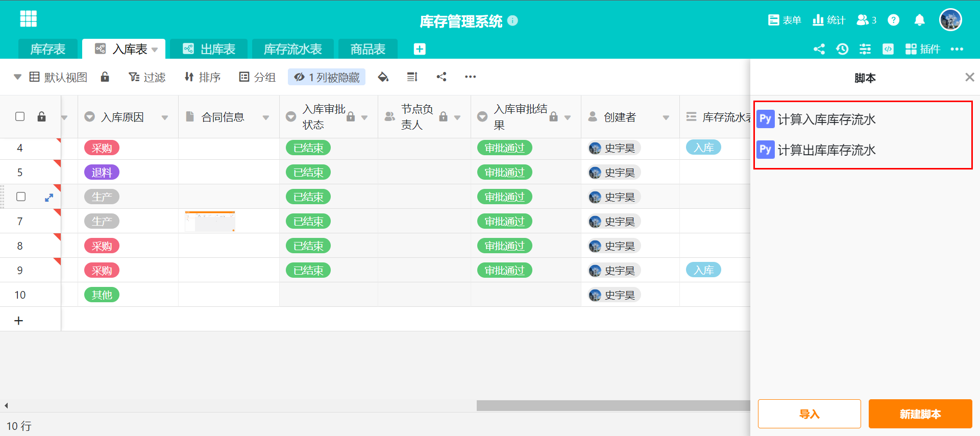980x436 pixels.
Task: Switch to the 库存流水表 tab
Action: click(292, 49)
